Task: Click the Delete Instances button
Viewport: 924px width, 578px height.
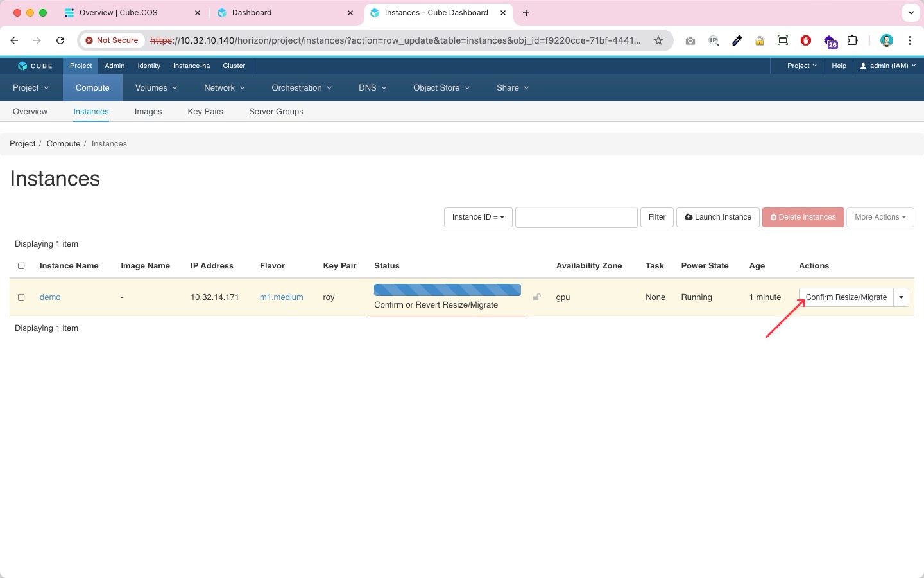Action: click(803, 217)
